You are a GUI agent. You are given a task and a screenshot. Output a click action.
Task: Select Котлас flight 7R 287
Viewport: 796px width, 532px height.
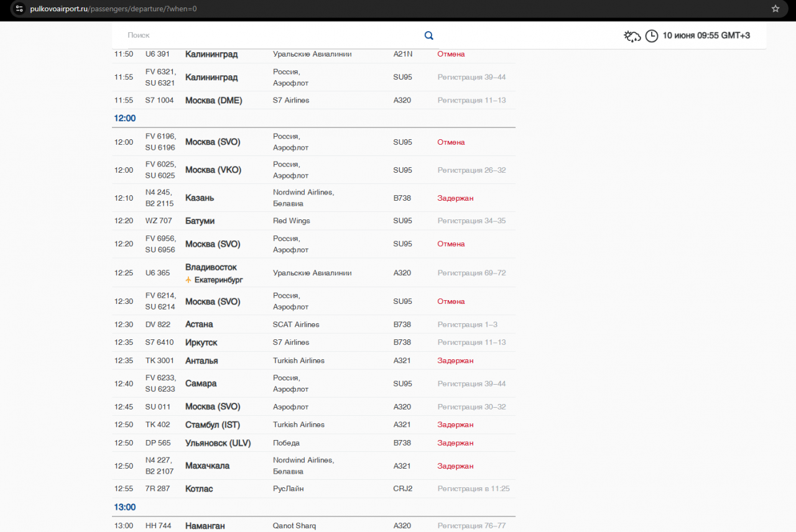point(313,488)
